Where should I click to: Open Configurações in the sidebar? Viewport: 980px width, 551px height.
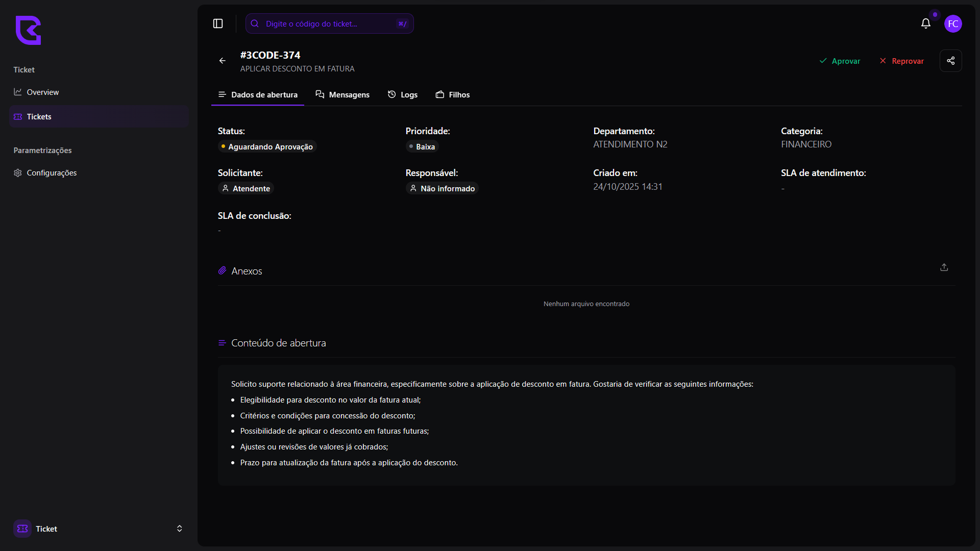[x=52, y=173]
